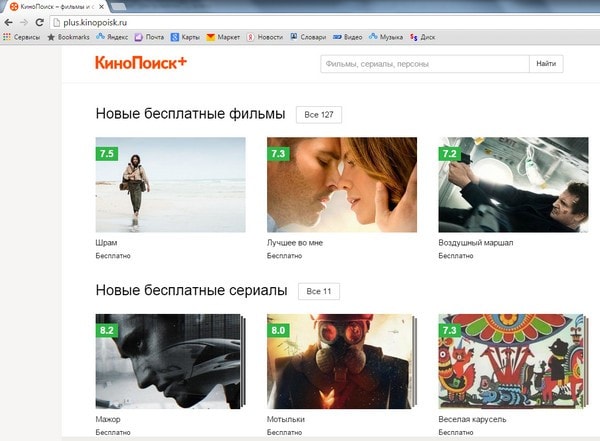
Task: Open the Музыка bookmark
Action: point(385,37)
